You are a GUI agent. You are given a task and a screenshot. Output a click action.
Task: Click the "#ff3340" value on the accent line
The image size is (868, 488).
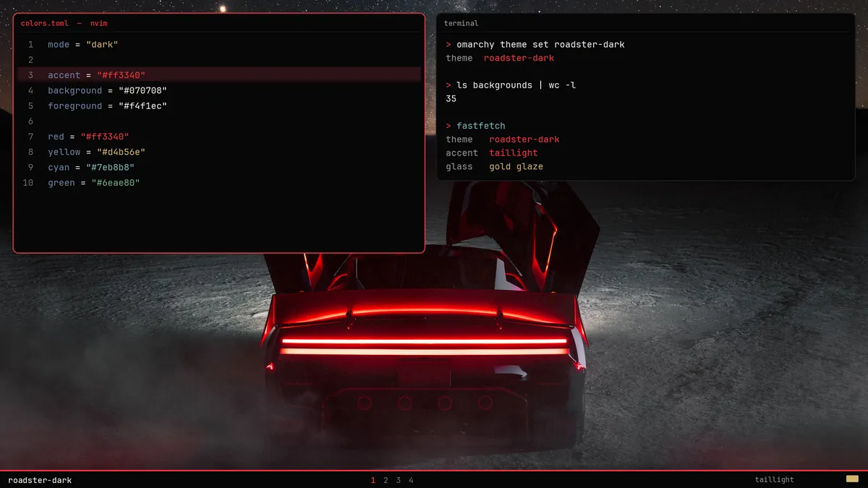pyautogui.click(x=122, y=75)
